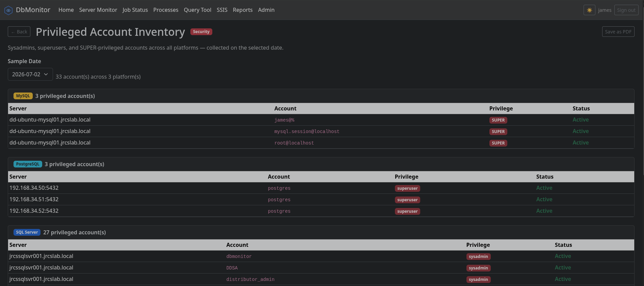Viewport: 644px width, 286px height.
Task: Open the Admin menu
Action: 266,10
